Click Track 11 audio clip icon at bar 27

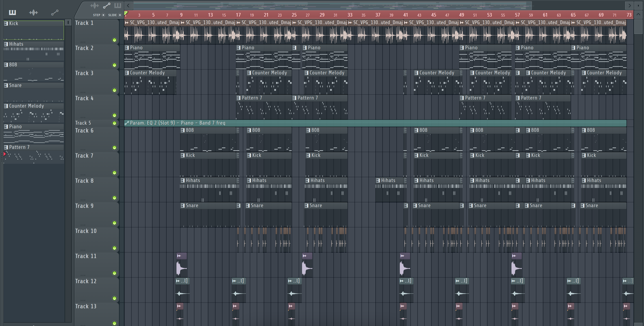(x=305, y=256)
